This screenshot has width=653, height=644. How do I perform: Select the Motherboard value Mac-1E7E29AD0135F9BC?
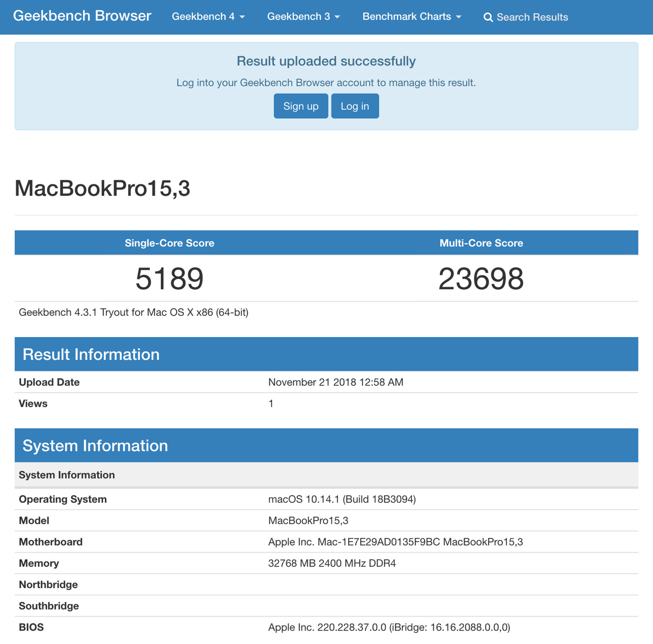(x=395, y=542)
